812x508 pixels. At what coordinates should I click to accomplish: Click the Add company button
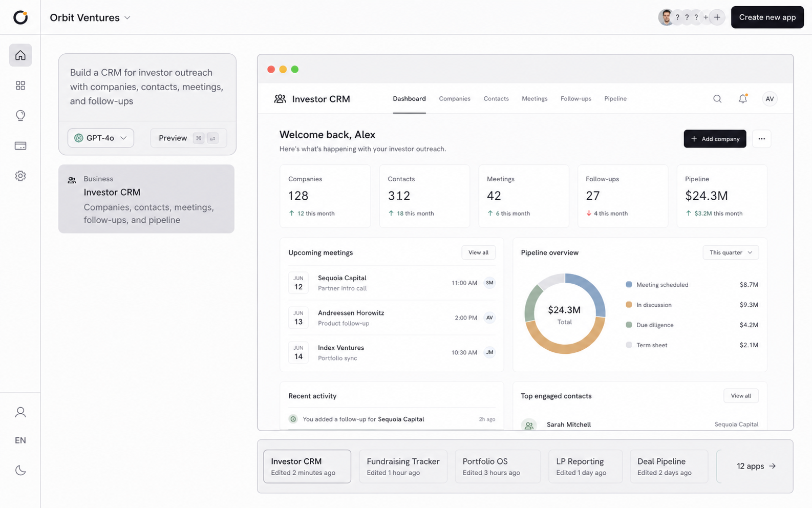tap(715, 139)
